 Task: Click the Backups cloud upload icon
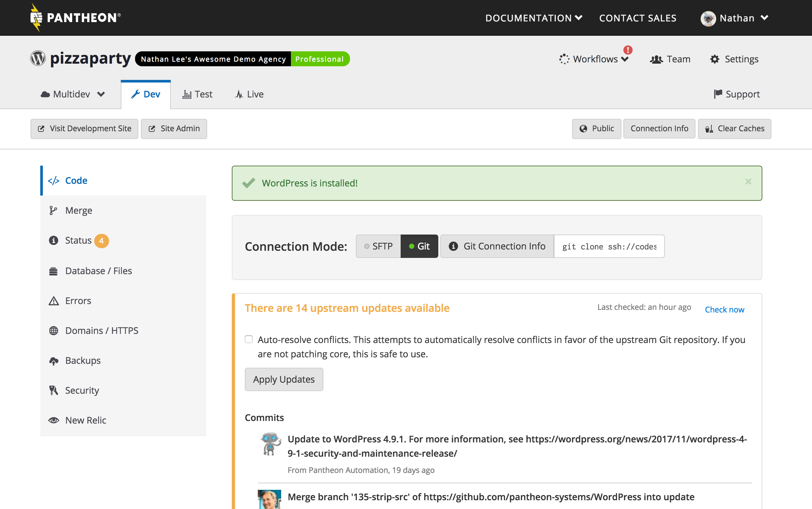[54, 361]
